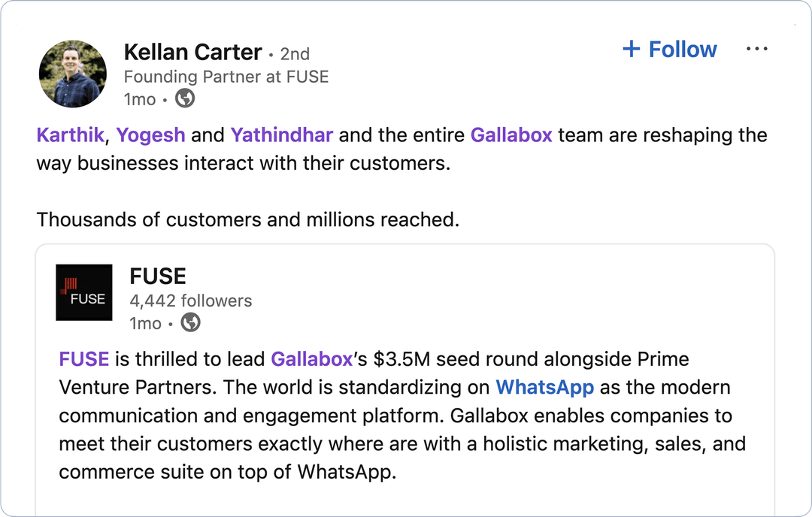
Task: Open the blue WhatsApp link
Action: (x=544, y=388)
